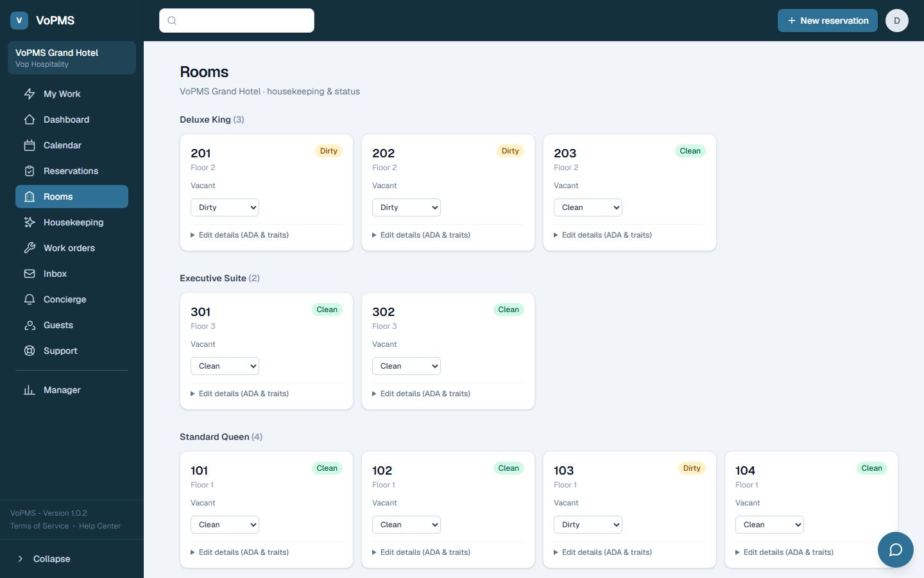This screenshot has width=924, height=578.
Task: Click the Guests people icon
Action: coord(30,325)
